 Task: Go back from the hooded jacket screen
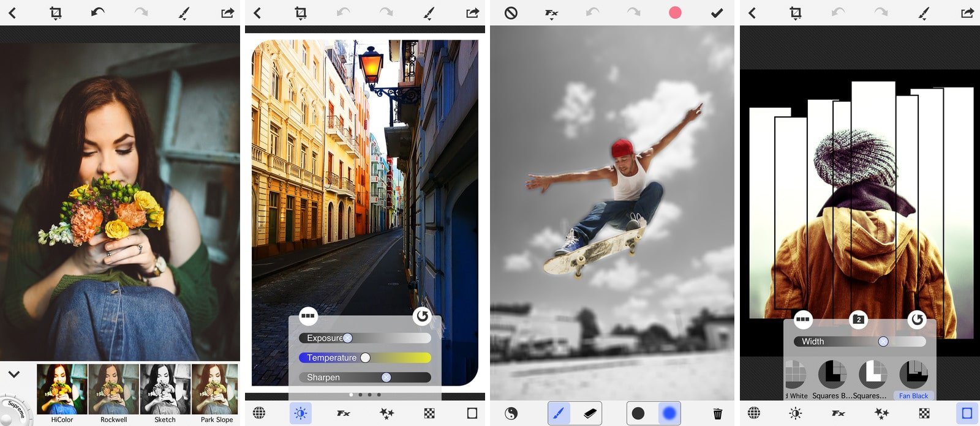[752, 13]
